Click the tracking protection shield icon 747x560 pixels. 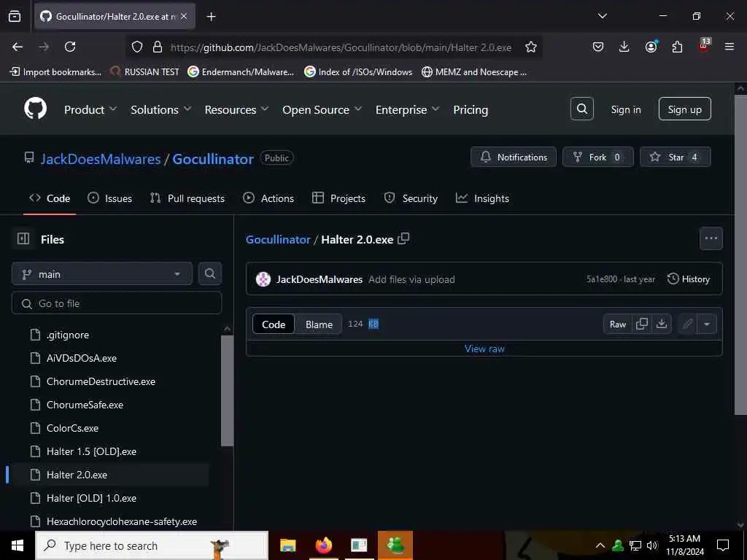tap(137, 47)
